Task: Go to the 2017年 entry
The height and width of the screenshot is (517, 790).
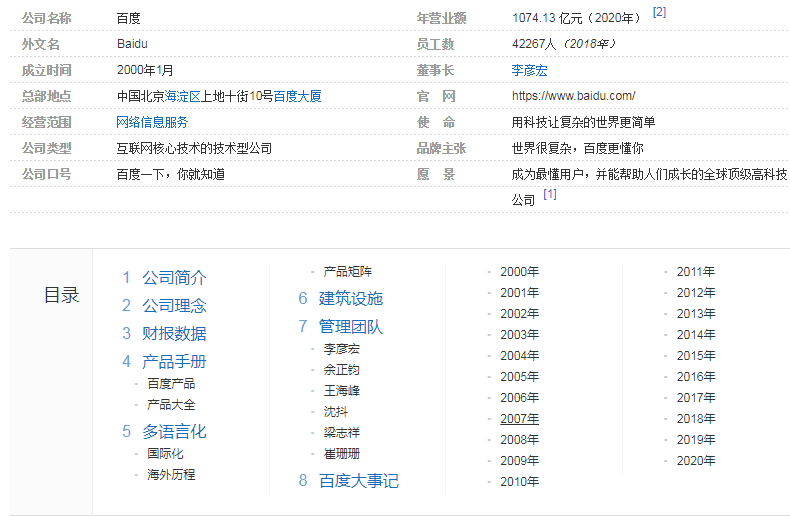Action: click(696, 398)
